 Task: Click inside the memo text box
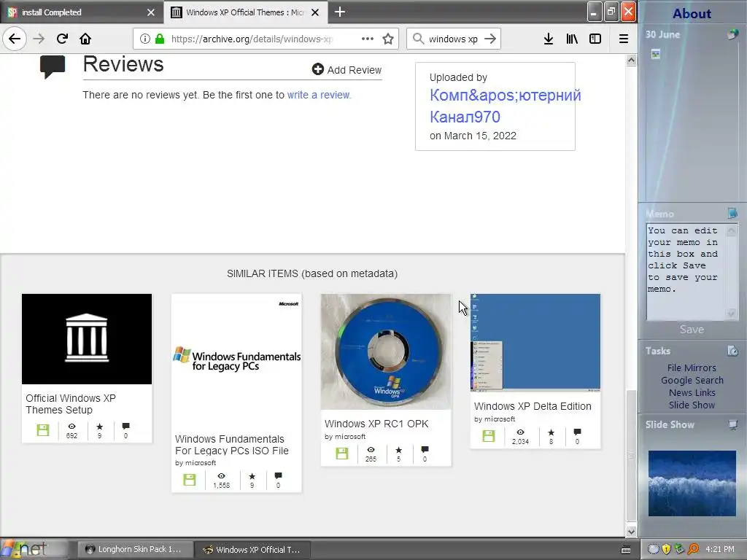[685, 271]
